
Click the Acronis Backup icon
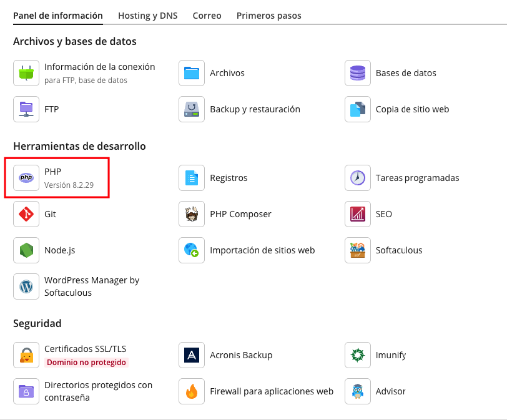192,355
